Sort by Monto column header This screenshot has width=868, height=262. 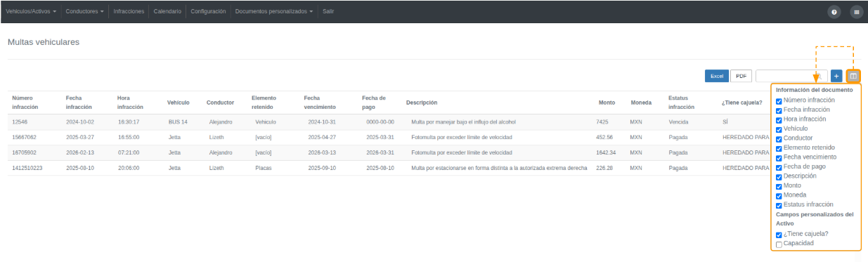(x=607, y=103)
